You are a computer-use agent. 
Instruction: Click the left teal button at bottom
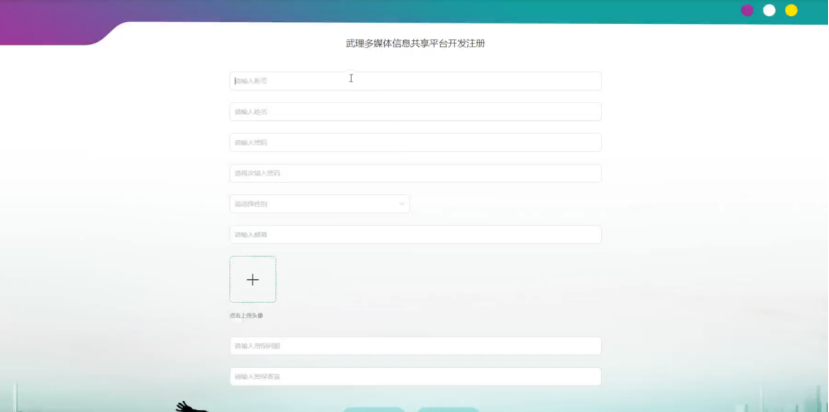click(374, 409)
